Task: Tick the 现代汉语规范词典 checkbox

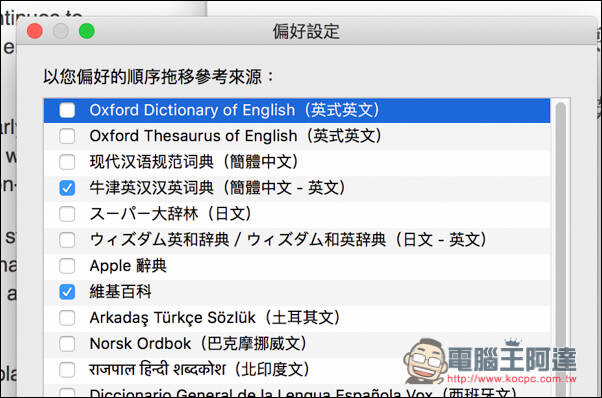Action: [x=67, y=162]
